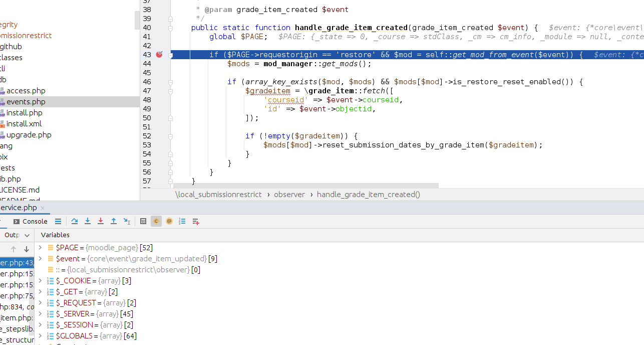Expand the $_GET array node
Screen dimensions: 644x345
pos(41,292)
